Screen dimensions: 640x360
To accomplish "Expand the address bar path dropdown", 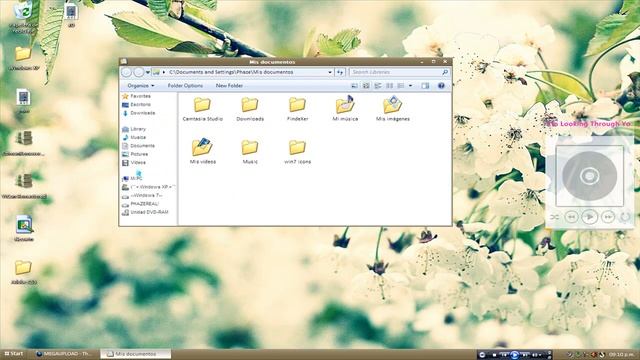I will click(330, 72).
